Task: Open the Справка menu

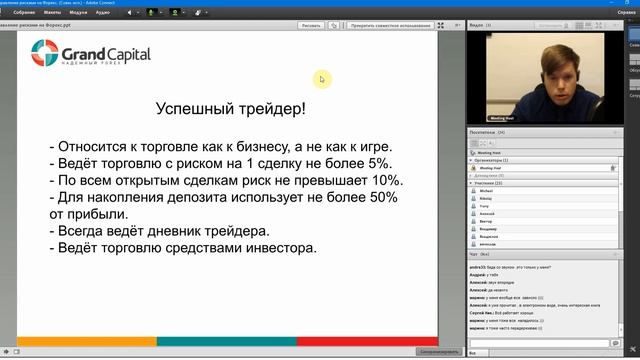Action: [x=627, y=13]
